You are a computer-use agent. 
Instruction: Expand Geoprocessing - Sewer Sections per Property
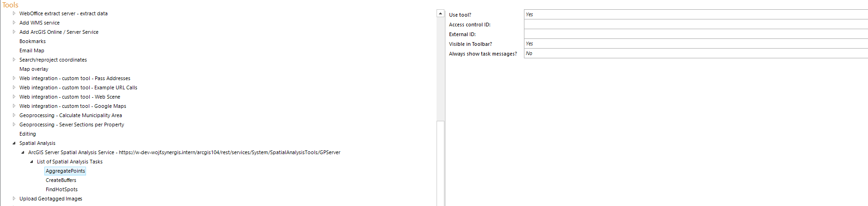pyautogui.click(x=14, y=125)
